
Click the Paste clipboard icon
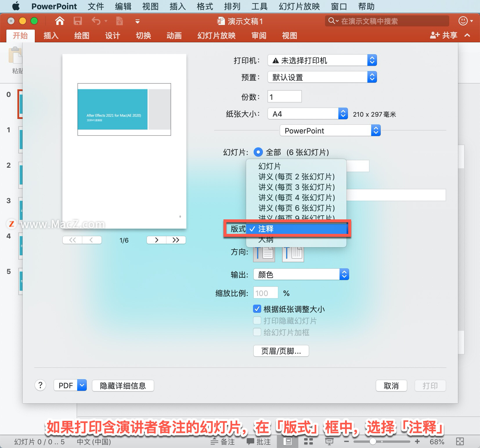pos(15,55)
